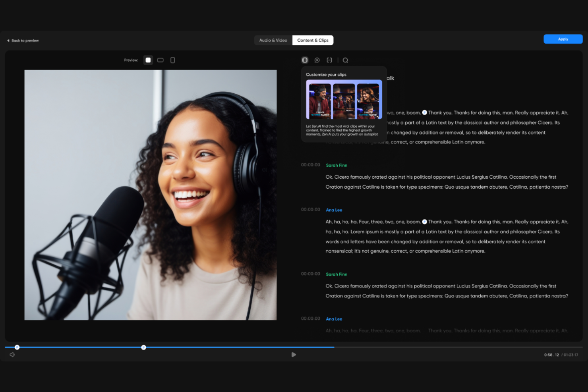Click the emoji in Ana Lee's transcript line
The image size is (588, 392).
tap(425, 222)
